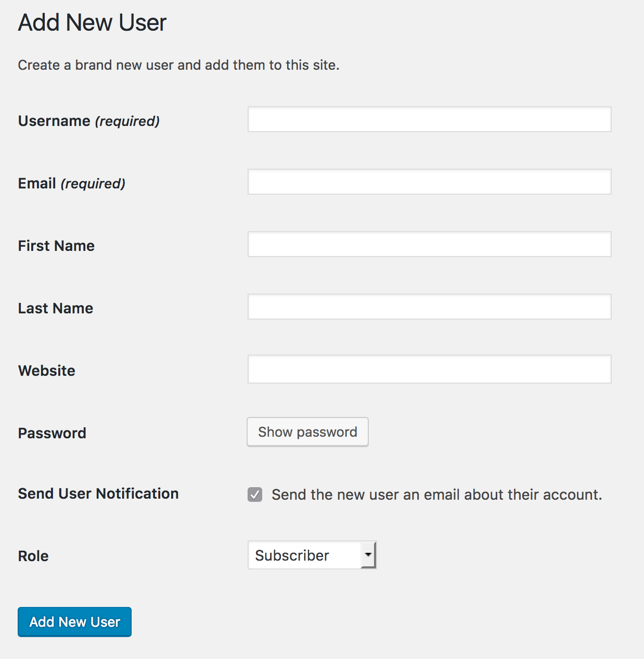Select the Last Name text field

(x=429, y=307)
